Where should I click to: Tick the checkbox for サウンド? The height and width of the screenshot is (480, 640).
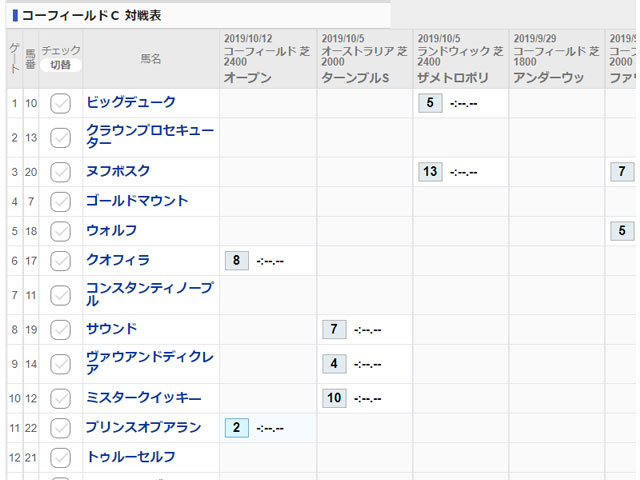click(x=60, y=329)
